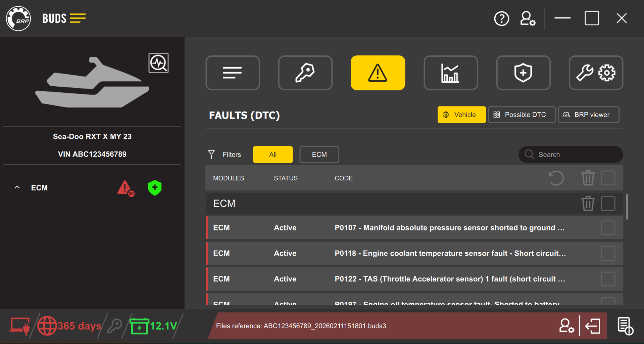Screen dimensions: 644x344
Task: Switch to the BRP viewer tab
Action: (x=588, y=115)
